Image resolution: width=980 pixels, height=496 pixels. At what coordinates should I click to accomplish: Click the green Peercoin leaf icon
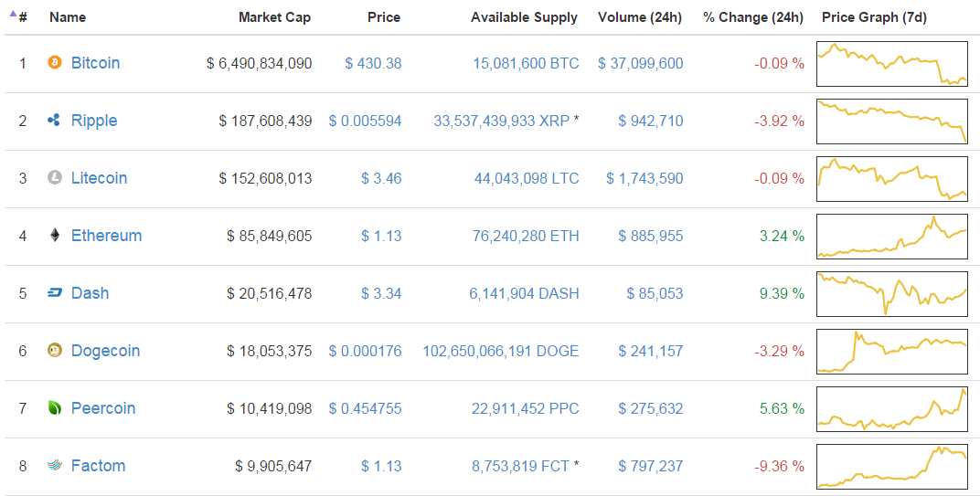(x=55, y=408)
